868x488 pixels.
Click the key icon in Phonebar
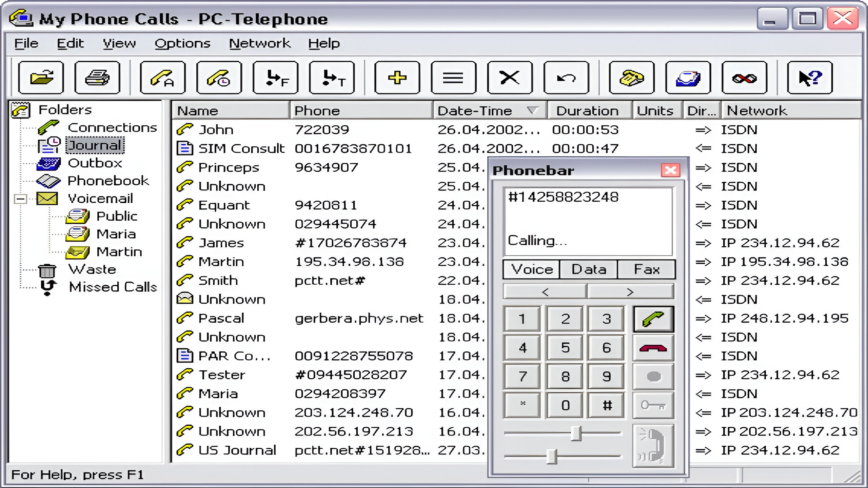click(653, 405)
